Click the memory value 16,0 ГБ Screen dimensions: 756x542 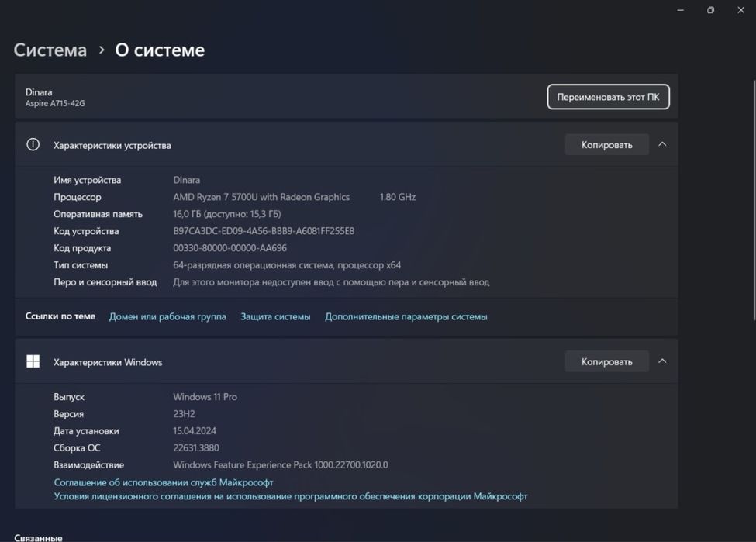[226, 214]
